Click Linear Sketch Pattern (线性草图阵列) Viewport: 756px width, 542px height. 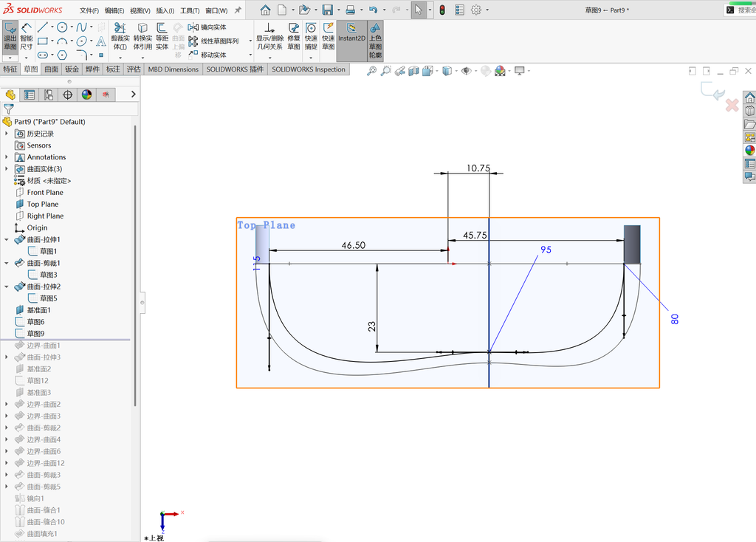213,41
